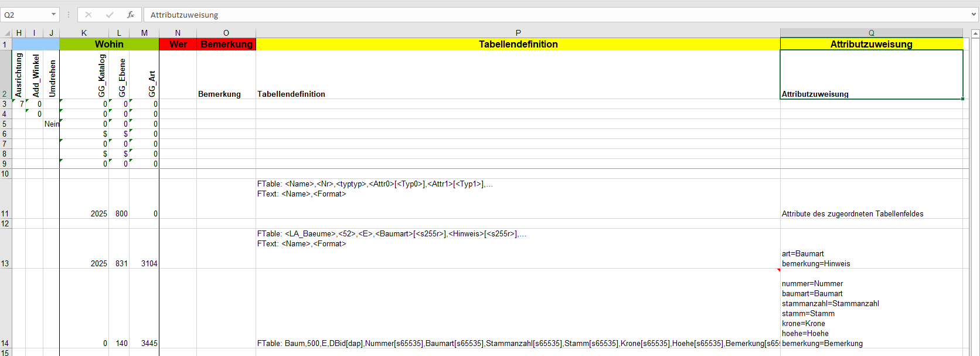The image size is (980, 356).
Task: Select column P header
Action: [518, 33]
